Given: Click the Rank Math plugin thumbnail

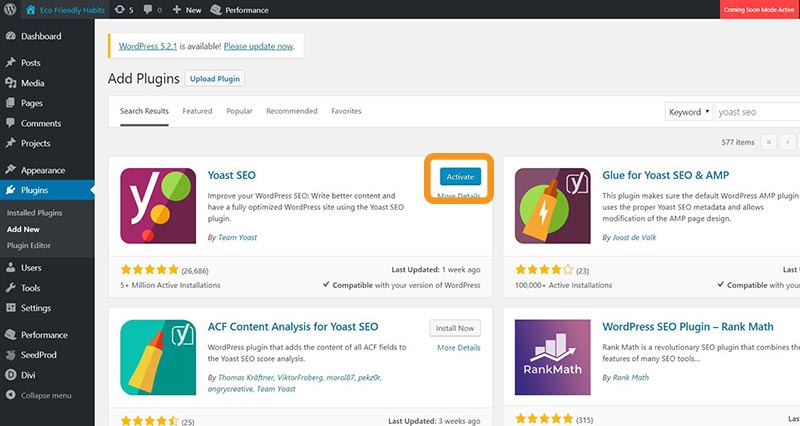Looking at the screenshot, I should tap(553, 357).
